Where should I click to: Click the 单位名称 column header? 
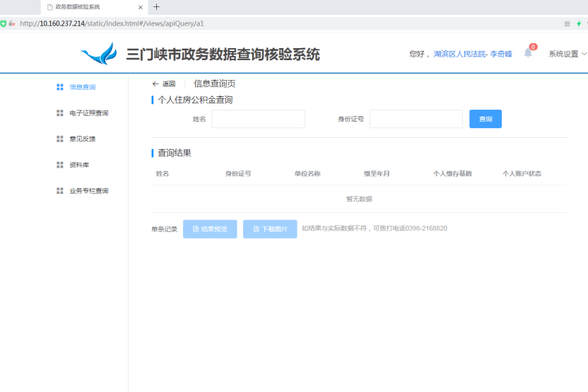307,173
